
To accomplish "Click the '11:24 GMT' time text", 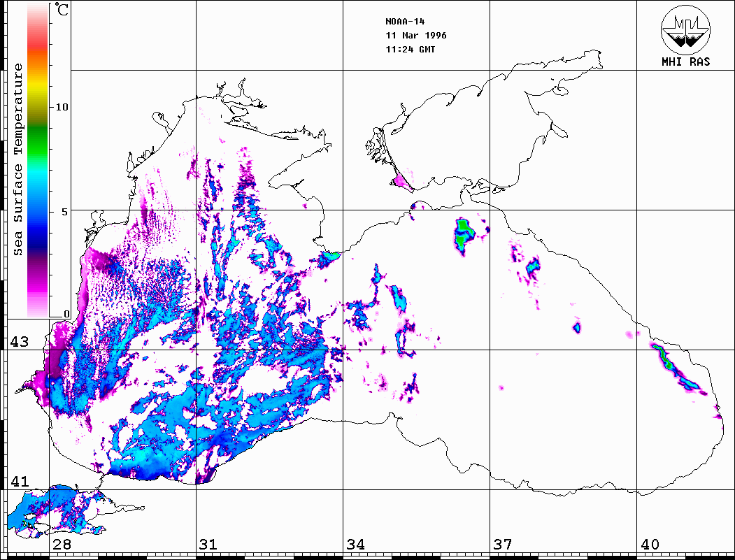I will (x=410, y=50).
